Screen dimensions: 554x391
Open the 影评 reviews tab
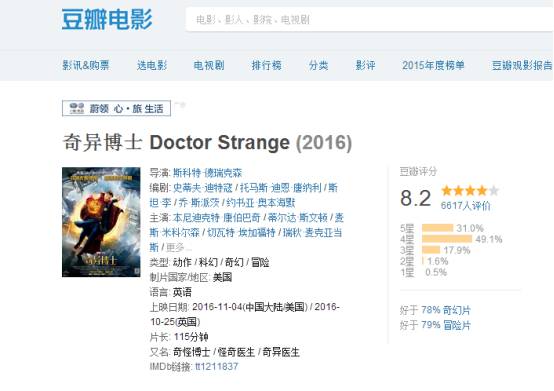tap(365, 65)
